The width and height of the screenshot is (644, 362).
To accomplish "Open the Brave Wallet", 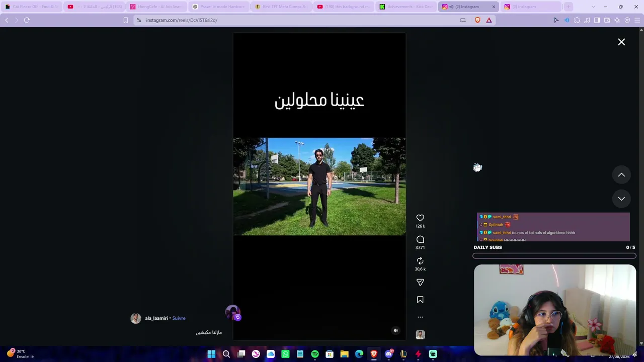I will pos(607,20).
